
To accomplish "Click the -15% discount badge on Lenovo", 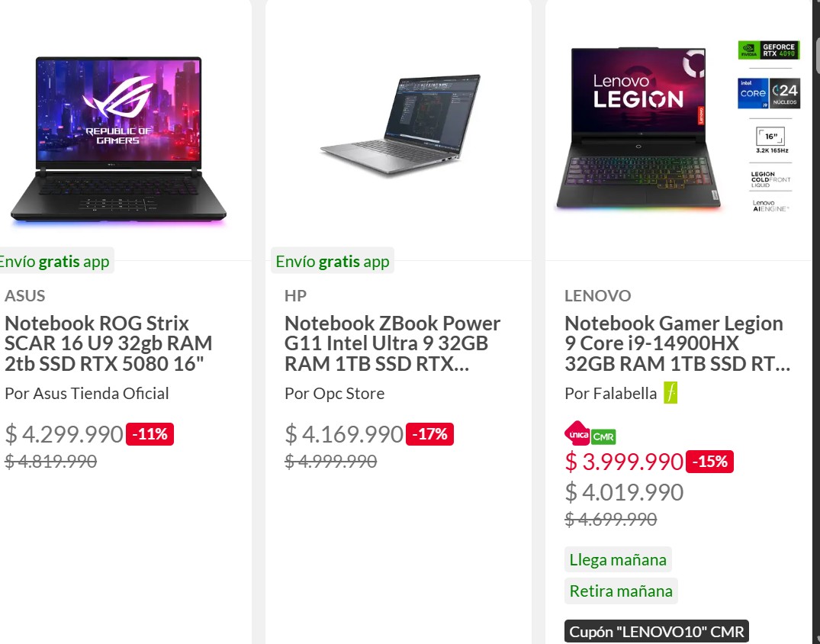I will (x=709, y=462).
